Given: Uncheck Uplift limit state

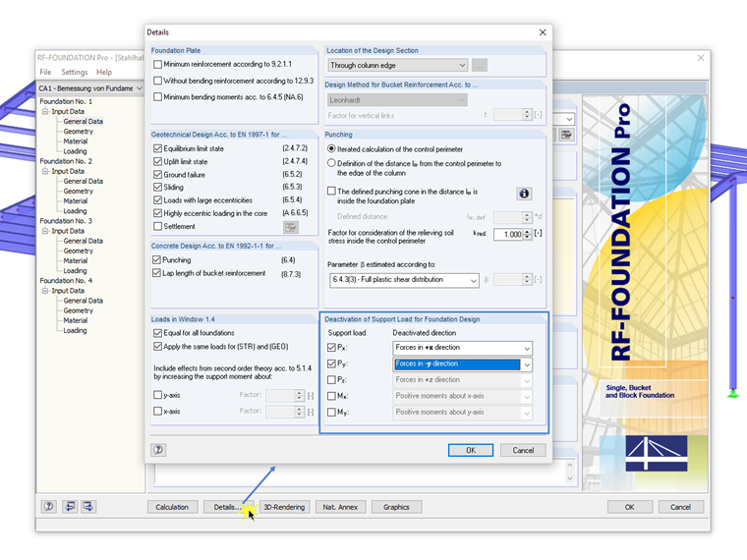Looking at the screenshot, I should pos(157,161).
